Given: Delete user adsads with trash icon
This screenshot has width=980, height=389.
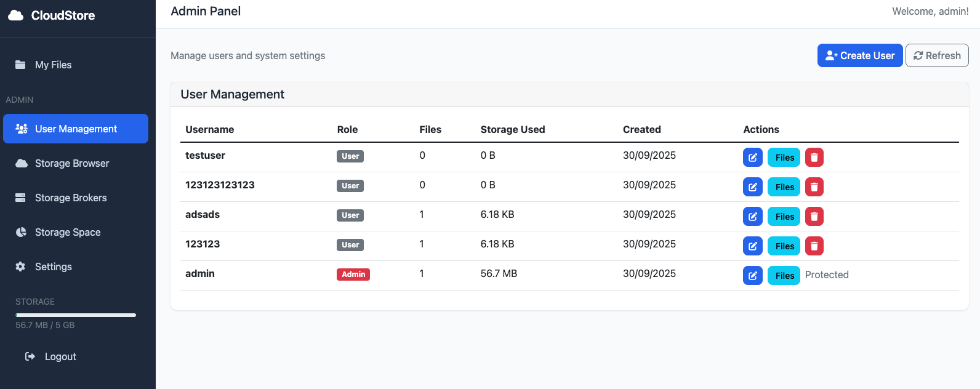Looking at the screenshot, I should click(x=814, y=217).
